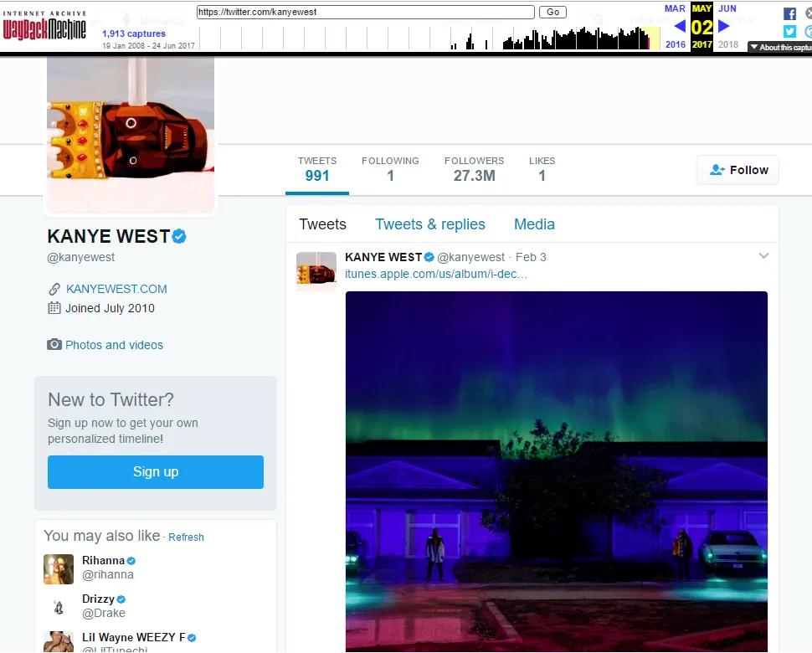The height and width of the screenshot is (653, 812).
Task: Click the camera icon beside Photos and videos
Action: [54, 344]
